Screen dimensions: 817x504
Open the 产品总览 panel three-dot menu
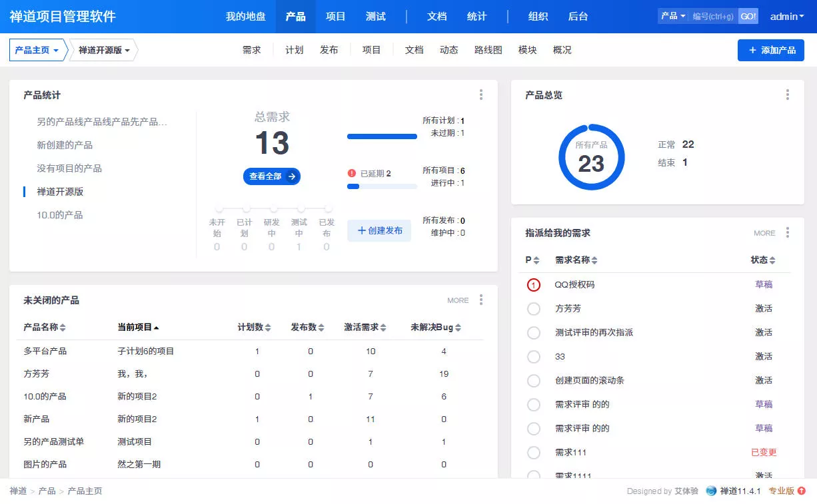pos(788,95)
